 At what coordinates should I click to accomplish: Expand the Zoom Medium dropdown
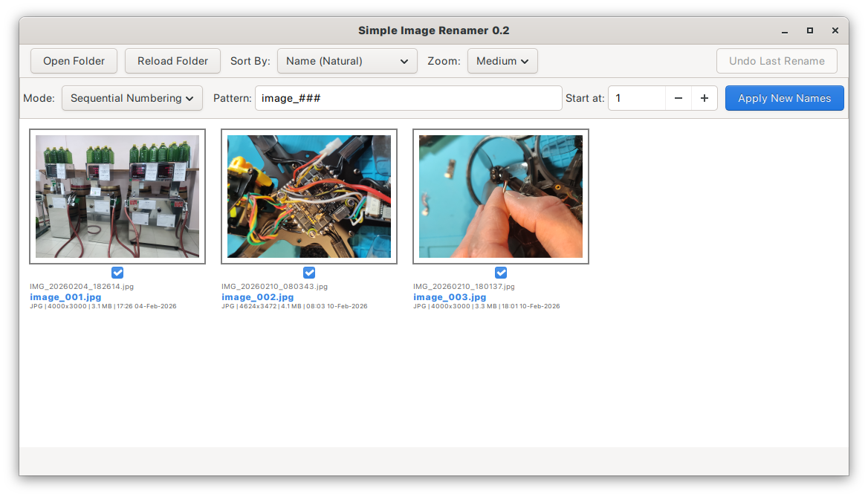502,61
